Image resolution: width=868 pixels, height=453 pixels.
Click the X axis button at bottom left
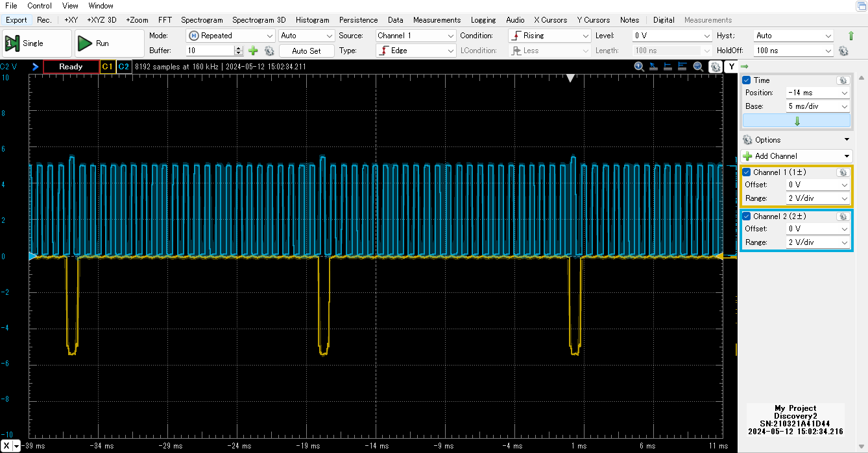tap(6, 446)
